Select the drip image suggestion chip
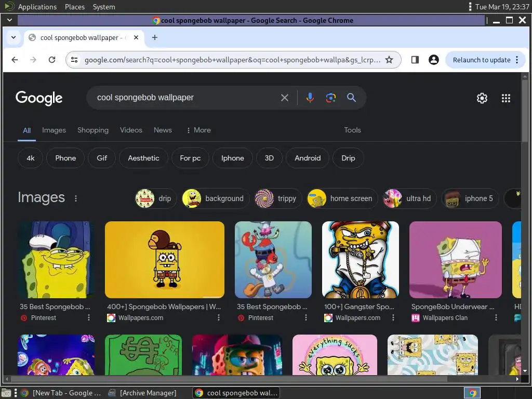 (155, 198)
